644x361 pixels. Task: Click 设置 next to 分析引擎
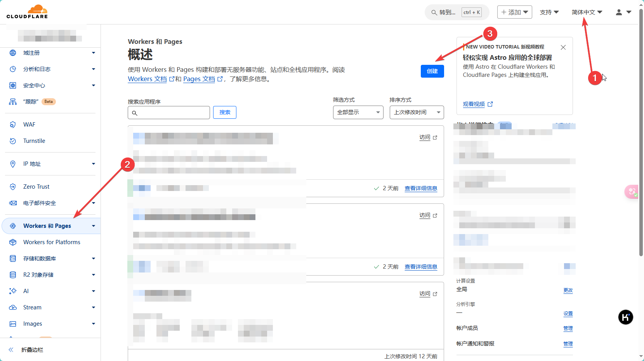568,314
